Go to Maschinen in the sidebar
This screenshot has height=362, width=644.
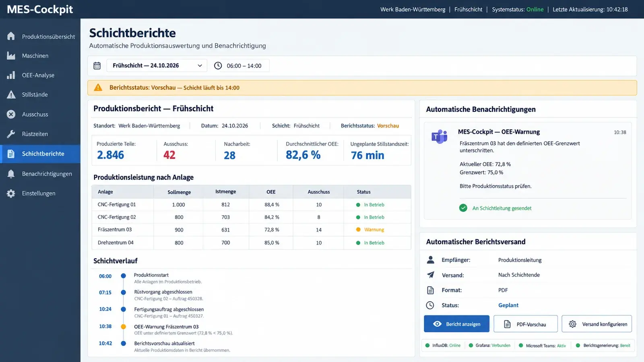pos(40,56)
